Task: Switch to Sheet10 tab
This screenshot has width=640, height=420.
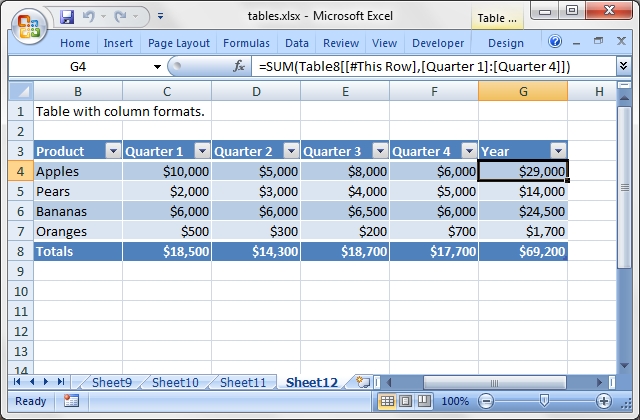Action: click(175, 382)
